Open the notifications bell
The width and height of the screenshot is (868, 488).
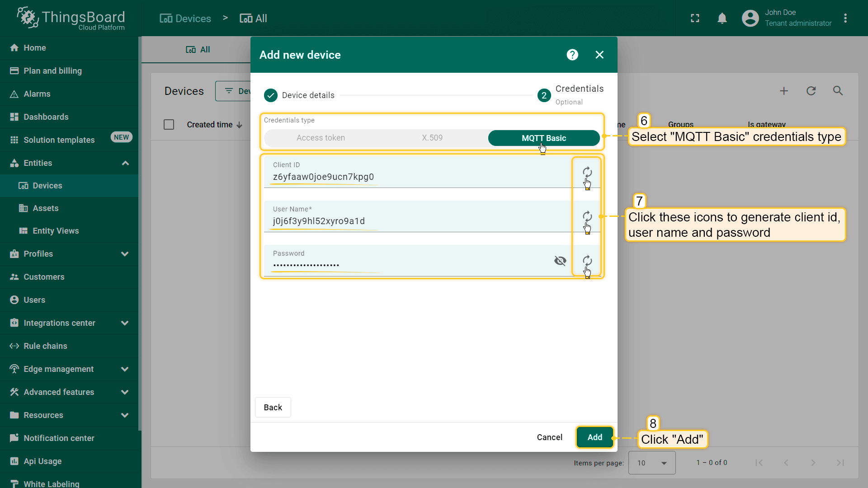[x=722, y=19]
